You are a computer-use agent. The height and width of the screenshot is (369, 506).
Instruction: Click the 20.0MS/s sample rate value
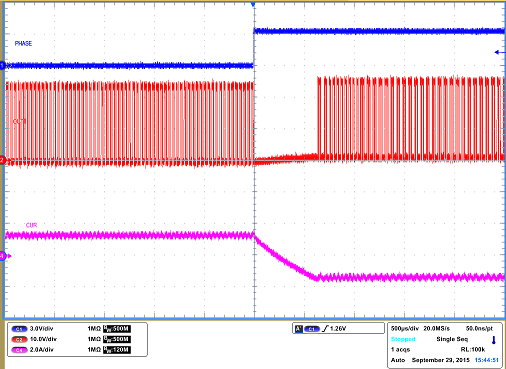pos(436,329)
